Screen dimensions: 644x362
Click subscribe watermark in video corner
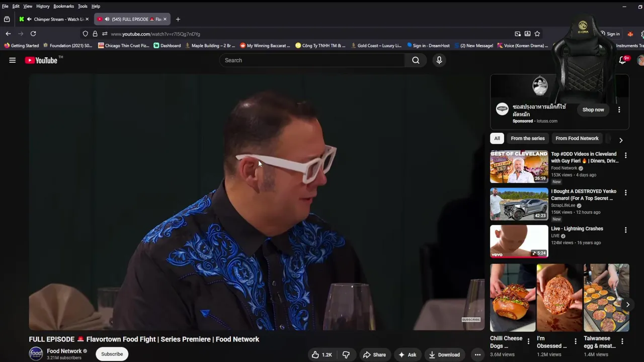471,320
